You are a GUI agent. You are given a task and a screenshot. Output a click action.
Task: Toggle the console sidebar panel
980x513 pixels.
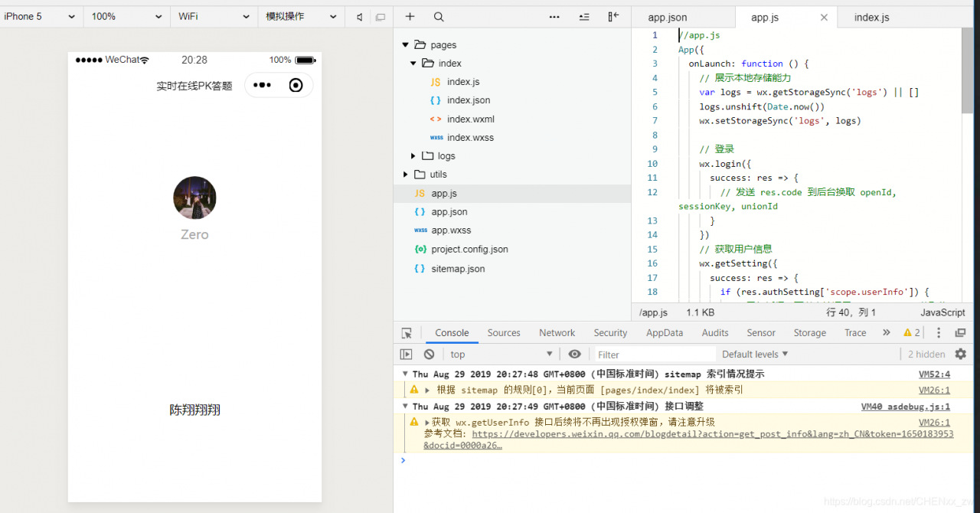click(x=407, y=355)
